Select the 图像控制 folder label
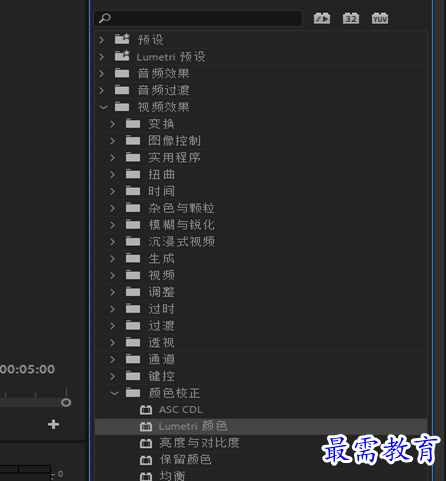Viewport: 446px width, 481px height. click(174, 141)
